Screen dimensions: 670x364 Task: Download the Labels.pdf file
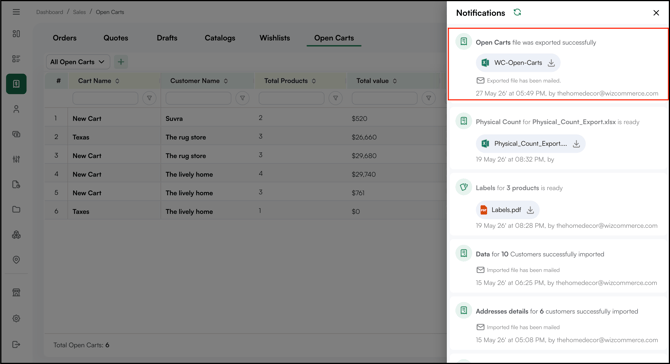(530, 210)
